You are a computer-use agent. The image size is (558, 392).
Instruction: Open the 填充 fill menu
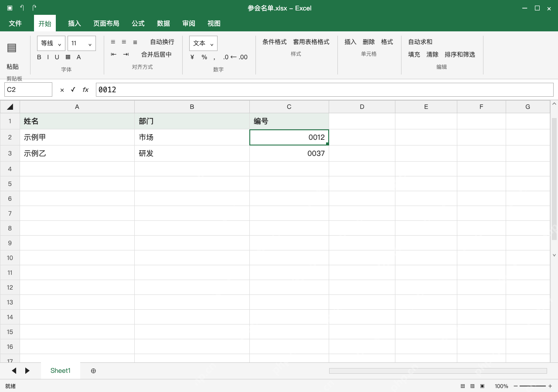point(414,54)
